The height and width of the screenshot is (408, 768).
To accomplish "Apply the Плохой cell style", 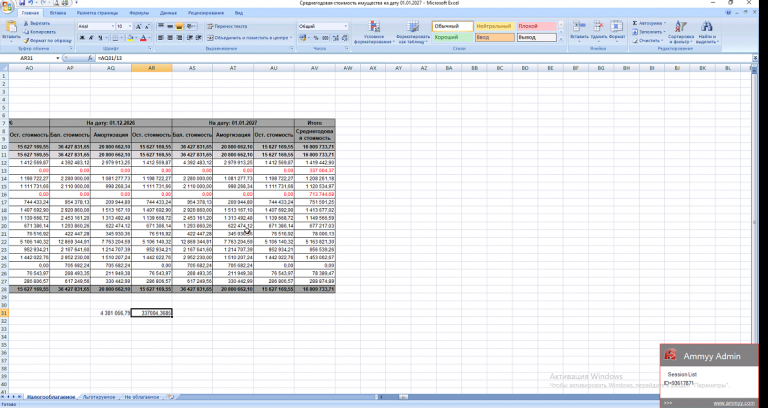I will point(536,26).
